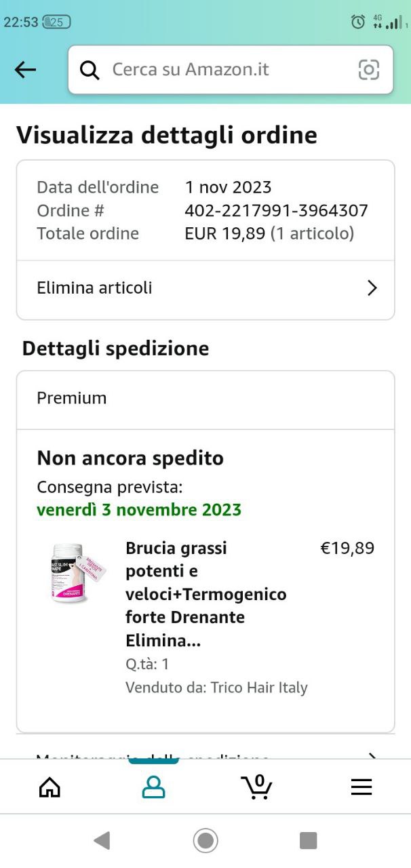411x868 pixels.
Task: Expand shipment tracking chevron at bottom
Action: [x=372, y=755]
